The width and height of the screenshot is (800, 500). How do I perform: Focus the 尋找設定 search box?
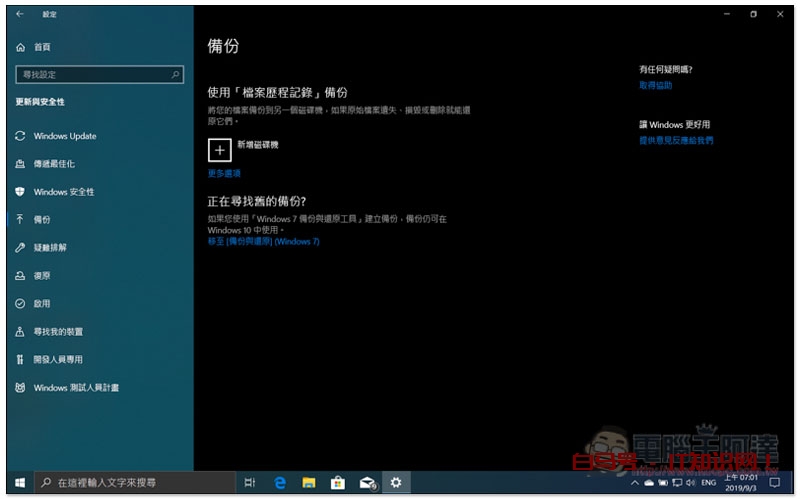pyautogui.click(x=99, y=74)
